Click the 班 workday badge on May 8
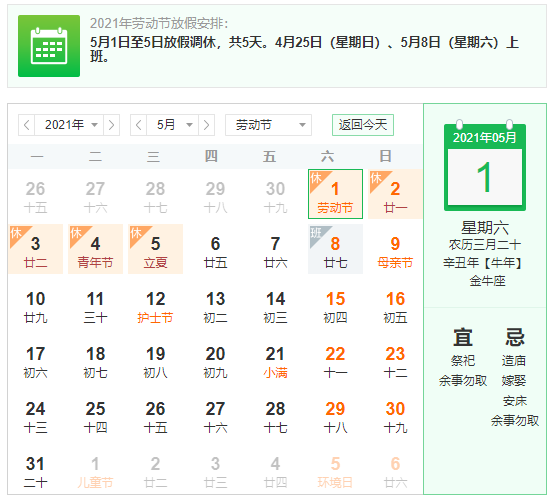Screen dimensions: 556x502 (x=316, y=234)
